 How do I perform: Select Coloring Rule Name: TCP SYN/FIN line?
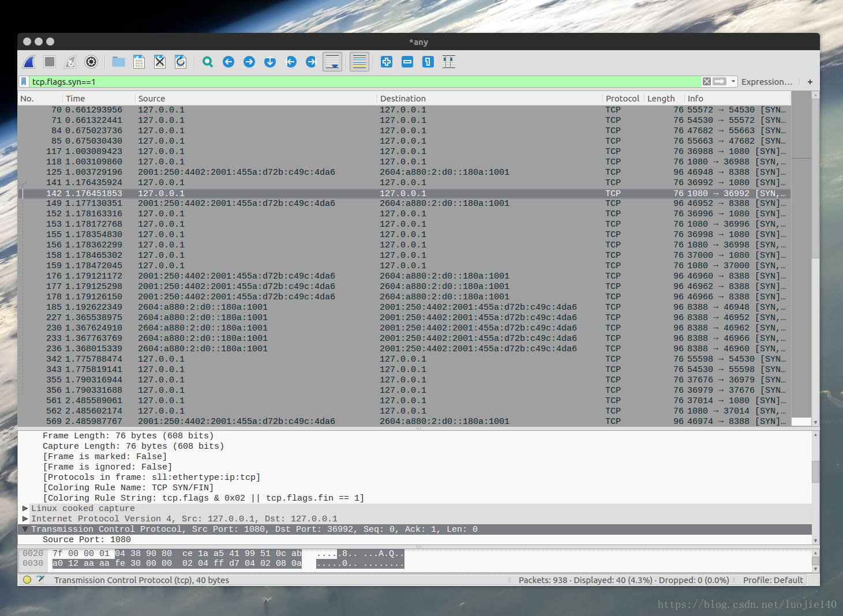(x=414, y=487)
